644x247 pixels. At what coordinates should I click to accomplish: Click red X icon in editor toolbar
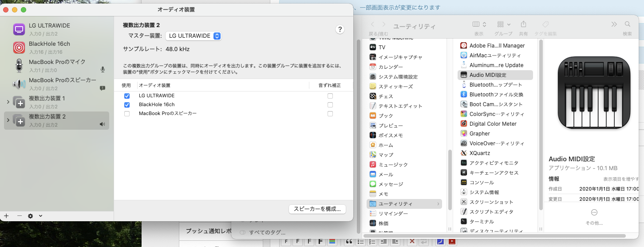pos(412,242)
